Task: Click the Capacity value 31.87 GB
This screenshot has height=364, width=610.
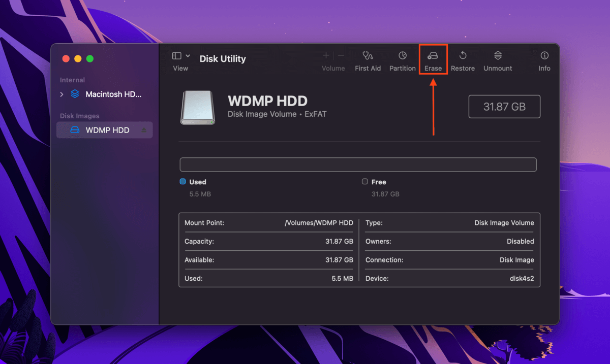Action: point(339,241)
